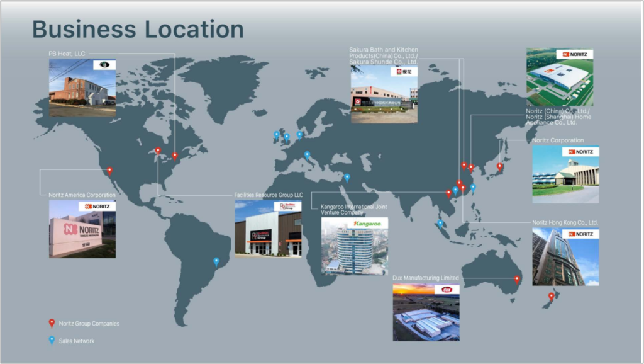The image size is (644, 364).
Task: Click the "Business Location" title
Action: (x=138, y=29)
